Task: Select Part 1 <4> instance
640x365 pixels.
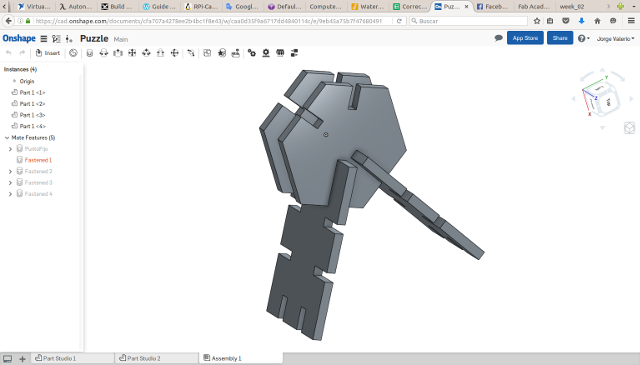Action: tap(32, 126)
